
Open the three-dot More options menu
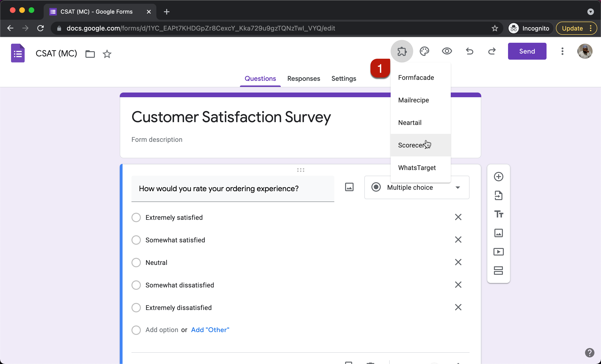click(x=562, y=51)
